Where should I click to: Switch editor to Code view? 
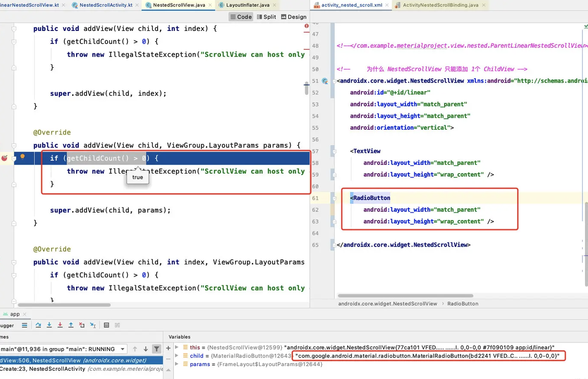pos(241,17)
